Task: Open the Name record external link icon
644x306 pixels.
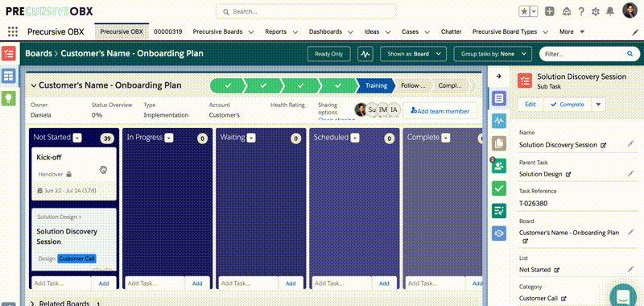Action: click(x=603, y=146)
